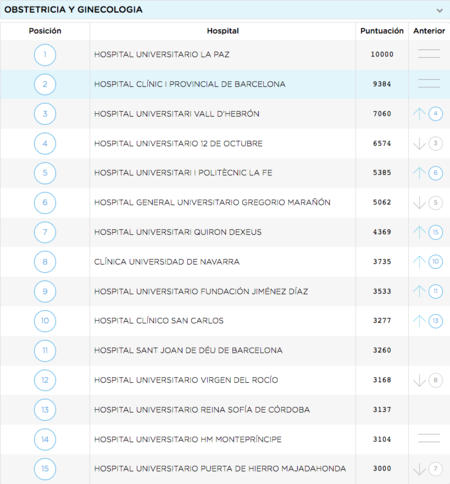Viewport: 450px width, 484px height.
Task: Click position badge 8 for Clínica Navarra
Action: [x=45, y=262]
